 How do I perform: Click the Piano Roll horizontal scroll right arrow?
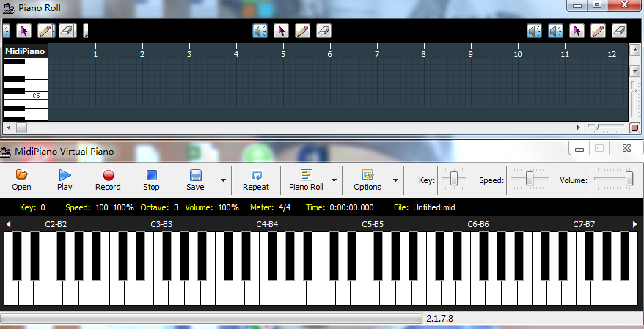pos(579,128)
